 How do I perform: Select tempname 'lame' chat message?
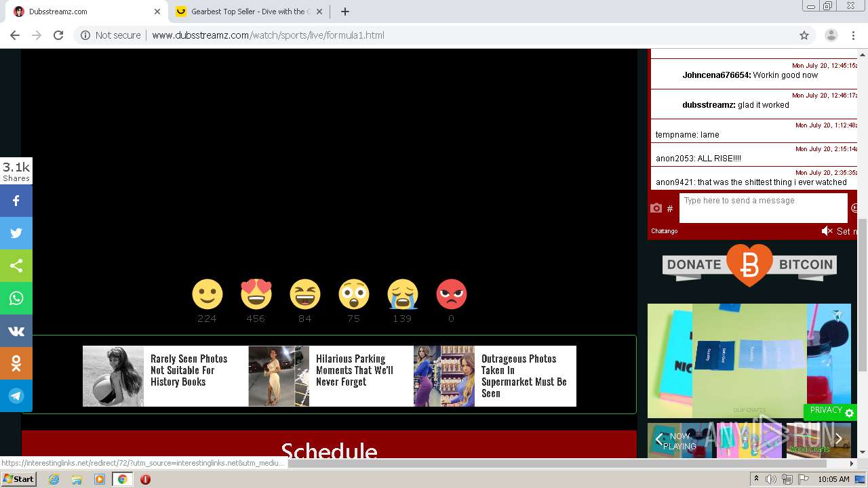click(x=753, y=130)
